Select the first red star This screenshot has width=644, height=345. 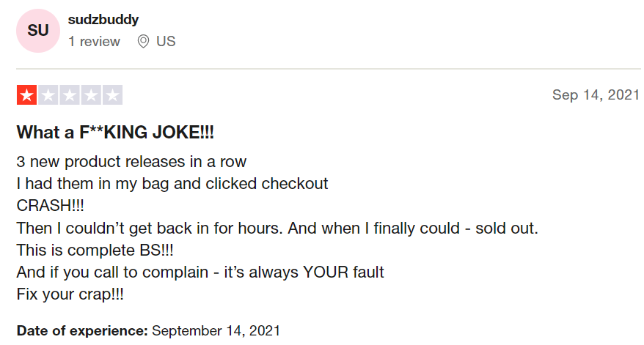click(x=26, y=95)
